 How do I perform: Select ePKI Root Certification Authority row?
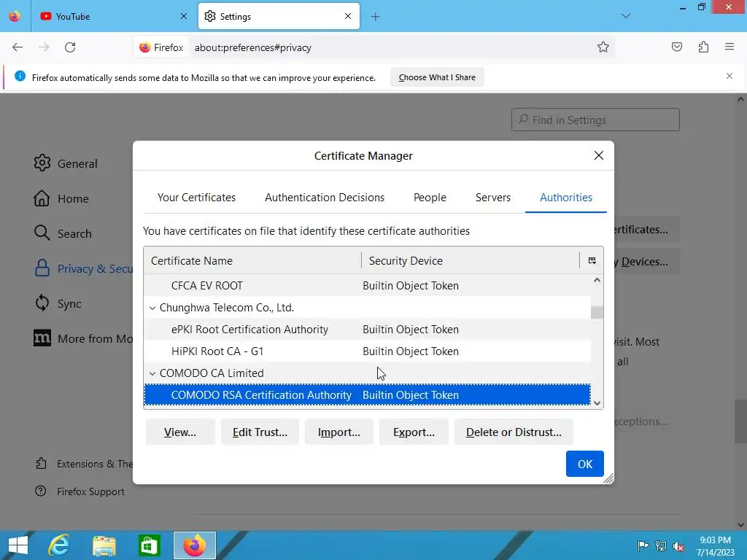pyautogui.click(x=368, y=330)
